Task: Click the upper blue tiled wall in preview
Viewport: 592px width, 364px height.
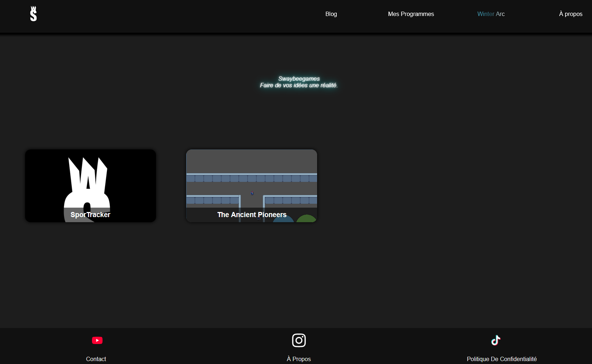Action: [251, 178]
